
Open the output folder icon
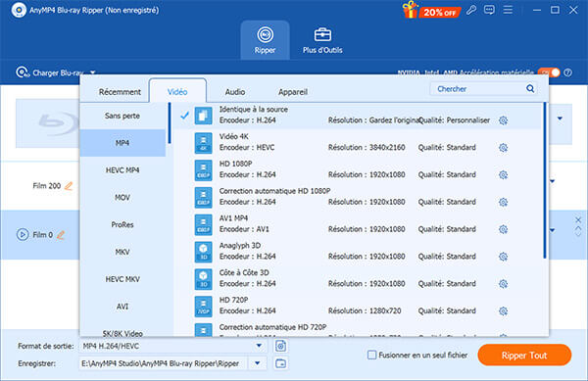click(x=280, y=363)
